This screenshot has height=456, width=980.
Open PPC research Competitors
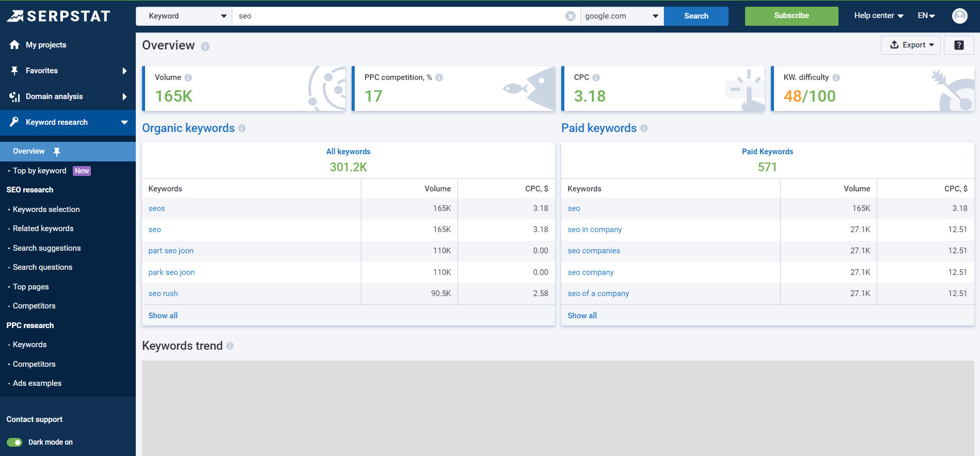pos(34,364)
